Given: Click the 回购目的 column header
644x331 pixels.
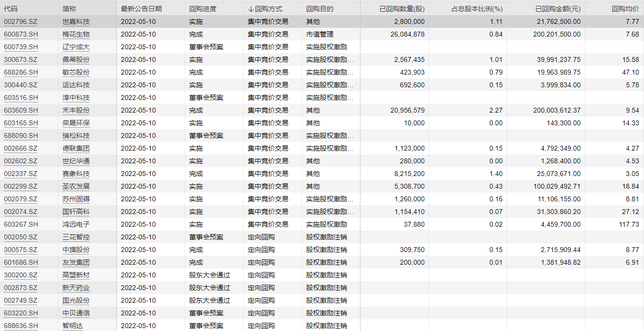Looking at the screenshot, I should pyautogui.click(x=320, y=9).
